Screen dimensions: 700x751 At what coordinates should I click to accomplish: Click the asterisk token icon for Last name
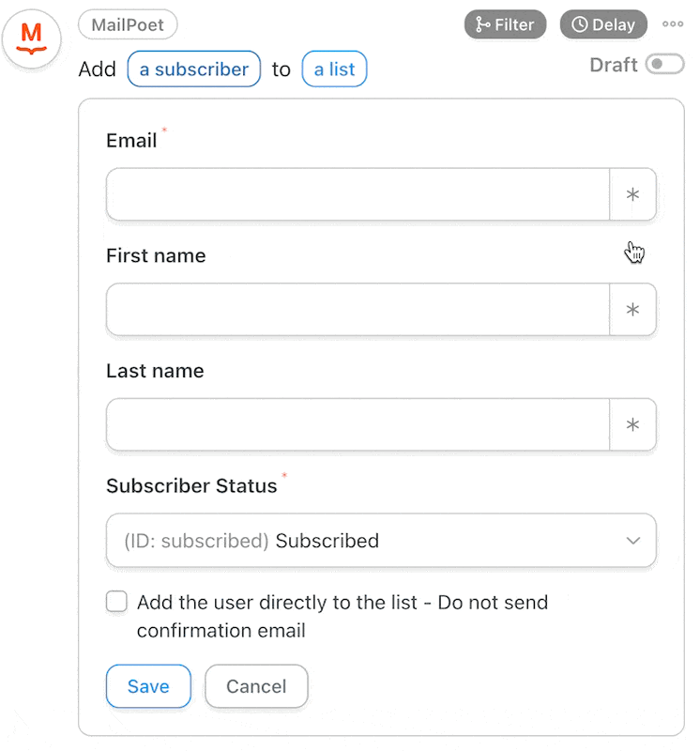pyautogui.click(x=632, y=424)
